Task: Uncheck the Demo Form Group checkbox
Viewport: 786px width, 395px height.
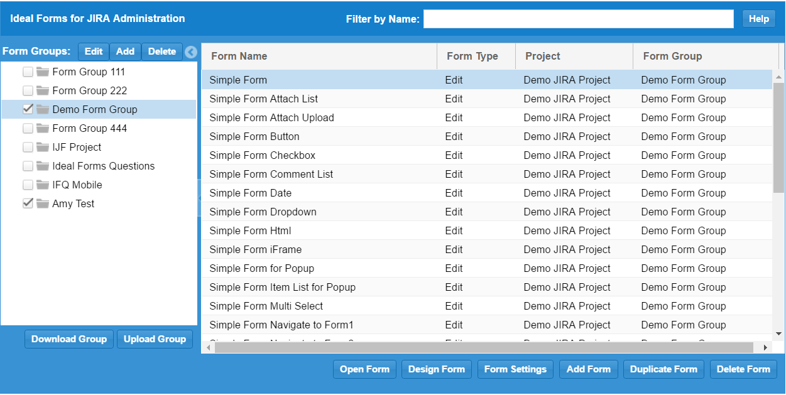Action: click(28, 109)
